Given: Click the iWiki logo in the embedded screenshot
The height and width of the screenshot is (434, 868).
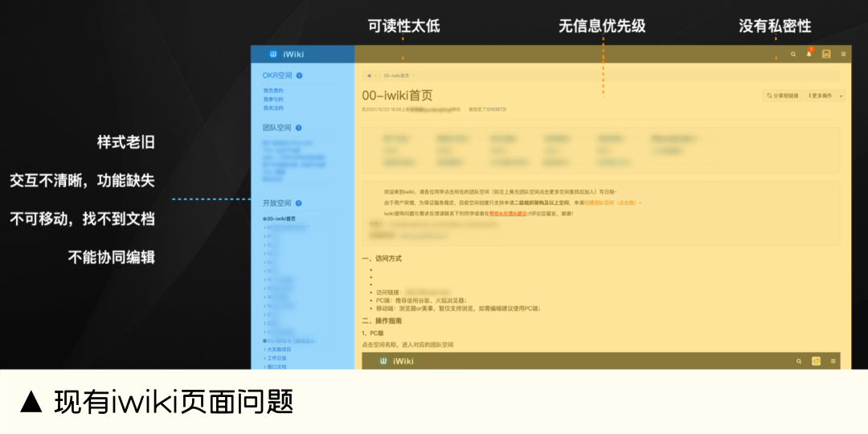Looking at the screenshot, I should coord(396,361).
